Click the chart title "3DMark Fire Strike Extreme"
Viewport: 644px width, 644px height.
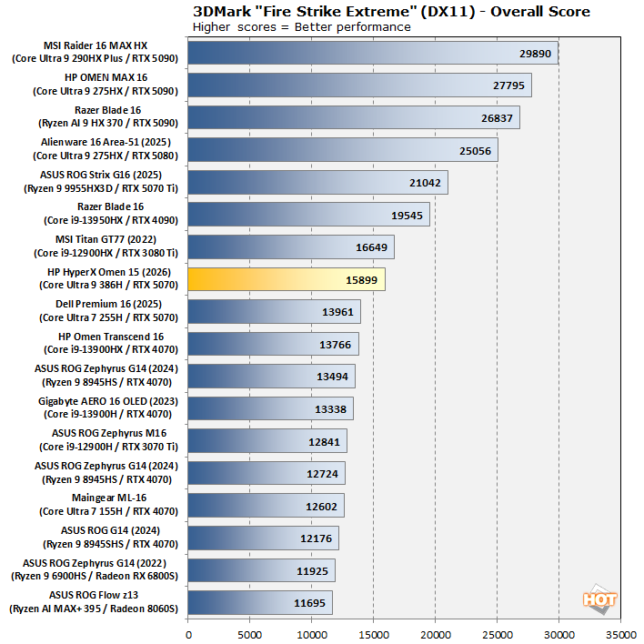pyautogui.click(x=391, y=12)
